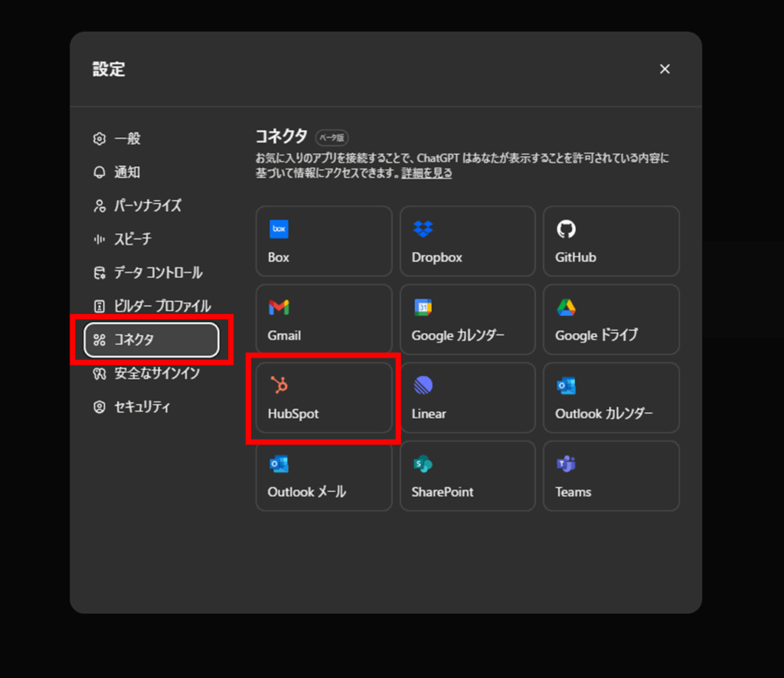Go to the ビルダー プロファイル tab

click(x=152, y=306)
